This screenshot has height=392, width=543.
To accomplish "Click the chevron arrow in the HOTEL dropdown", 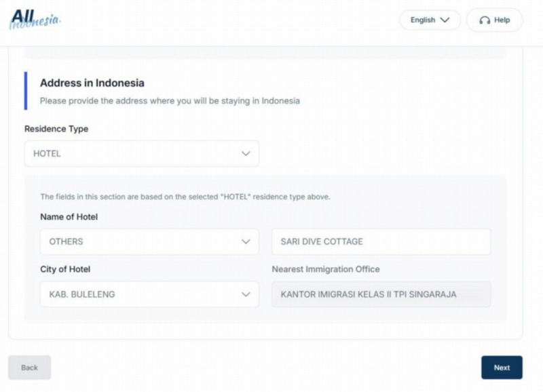I will coord(246,154).
